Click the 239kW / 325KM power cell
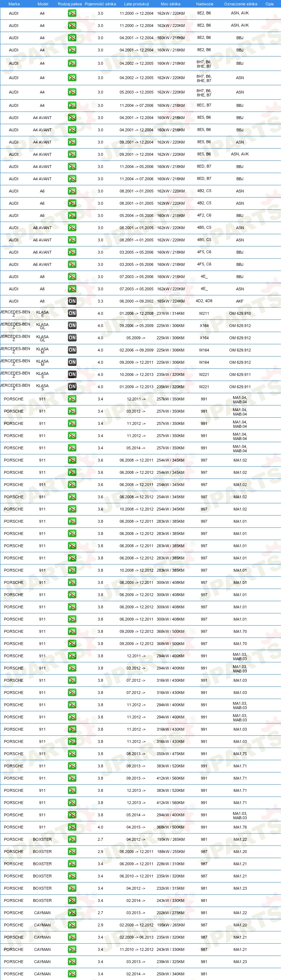Image resolution: width=281 pixels, height=980 pixels. [170, 962]
